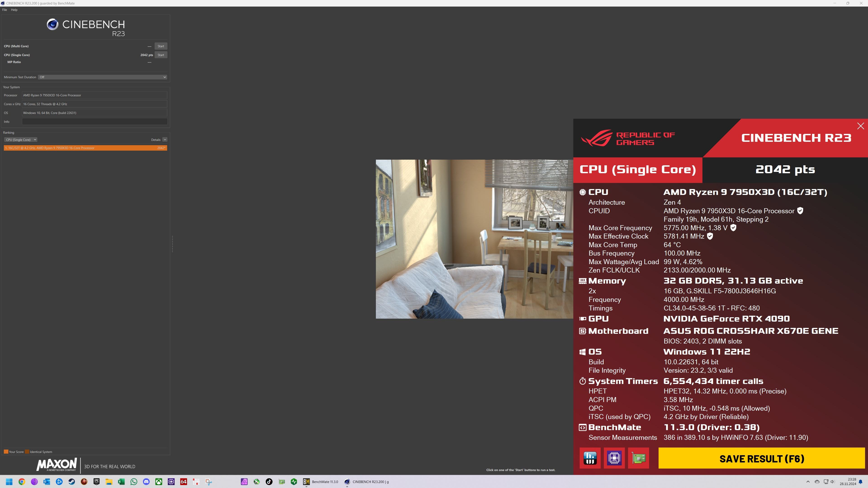
Task: Open WhatsApp from the taskbar
Action: point(134,482)
